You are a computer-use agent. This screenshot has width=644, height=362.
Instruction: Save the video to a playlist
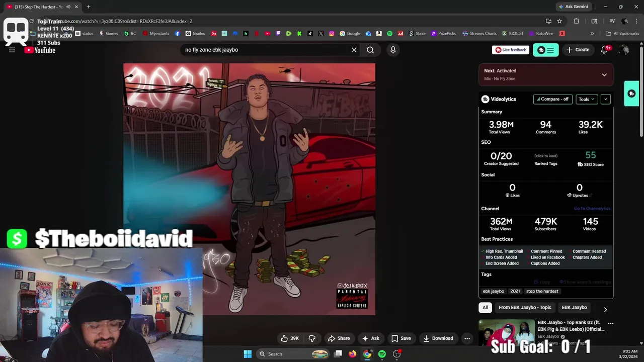point(401,338)
